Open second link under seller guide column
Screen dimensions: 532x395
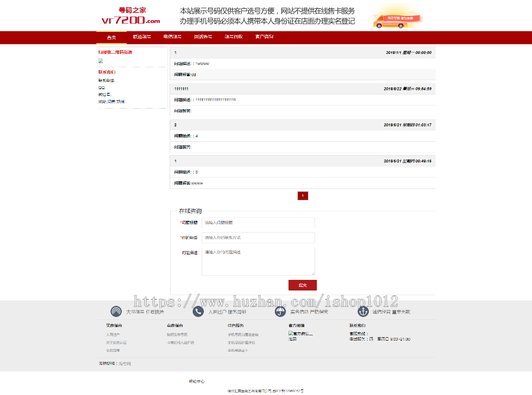(x=180, y=343)
